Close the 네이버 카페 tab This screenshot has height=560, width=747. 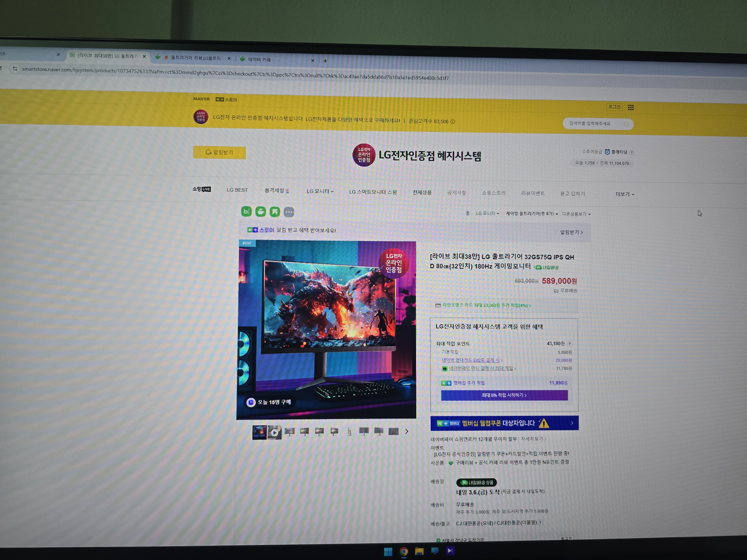(313, 60)
